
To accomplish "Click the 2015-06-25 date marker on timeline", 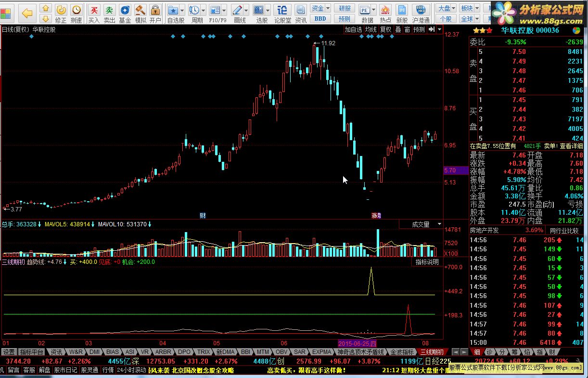I will click(357, 343).
